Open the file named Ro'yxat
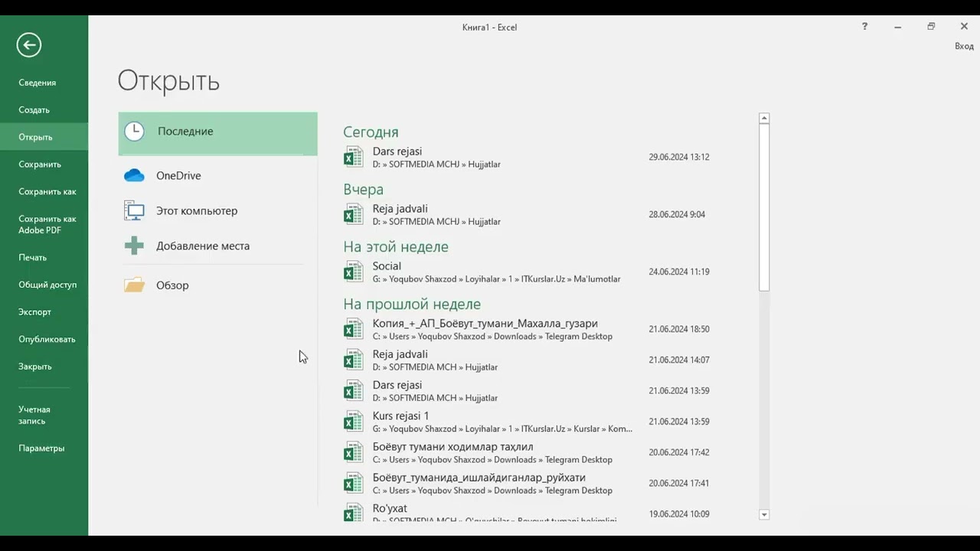Image resolution: width=980 pixels, height=551 pixels. pyautogui.click(x=390, y=508)
